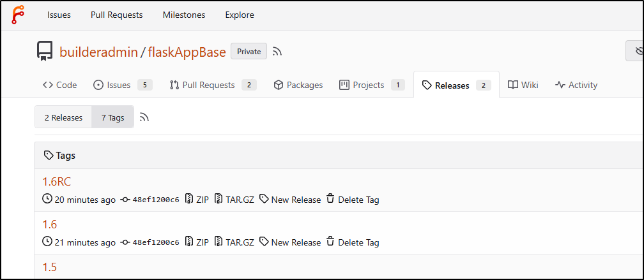
Task: Open the Code tab
Action: click(60, 85)
